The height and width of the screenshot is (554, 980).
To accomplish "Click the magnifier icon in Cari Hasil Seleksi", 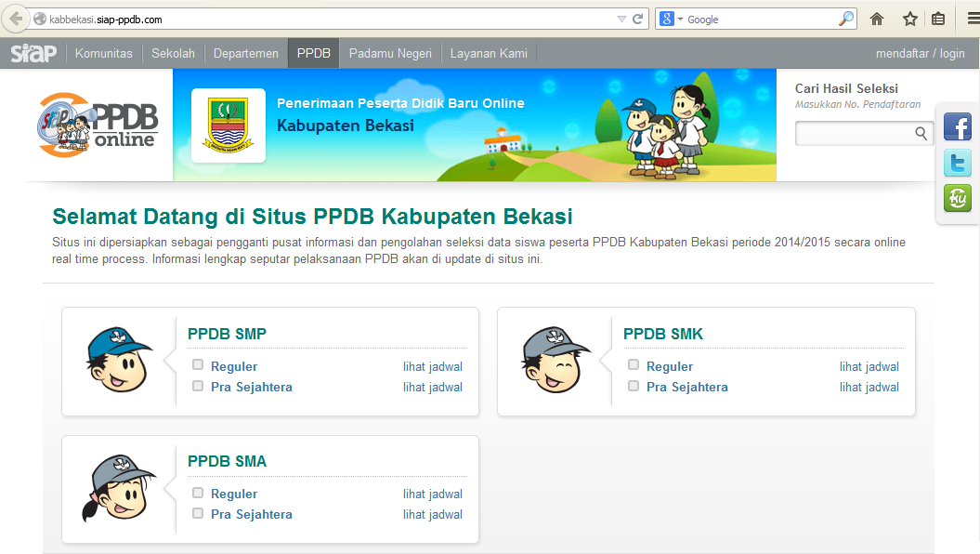I will (x=921, y=133).
